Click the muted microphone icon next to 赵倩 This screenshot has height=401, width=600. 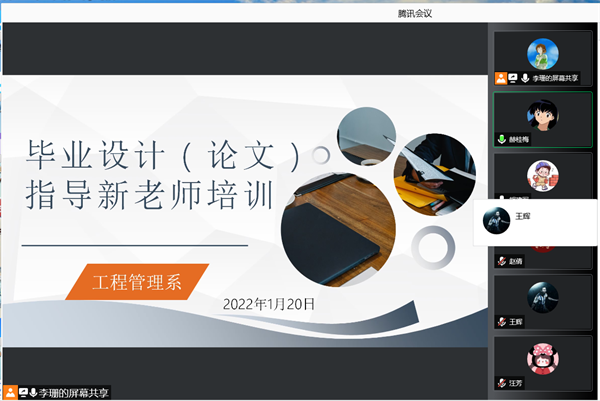(502, 261)
